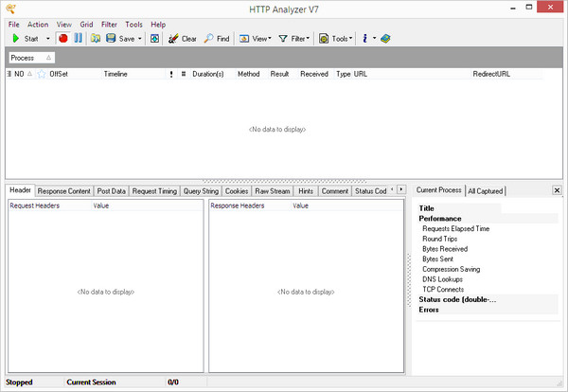This screenshot has width=568, height=392.
Task: Open the Tools toolbar dropdown
Action: coord(351,39)
